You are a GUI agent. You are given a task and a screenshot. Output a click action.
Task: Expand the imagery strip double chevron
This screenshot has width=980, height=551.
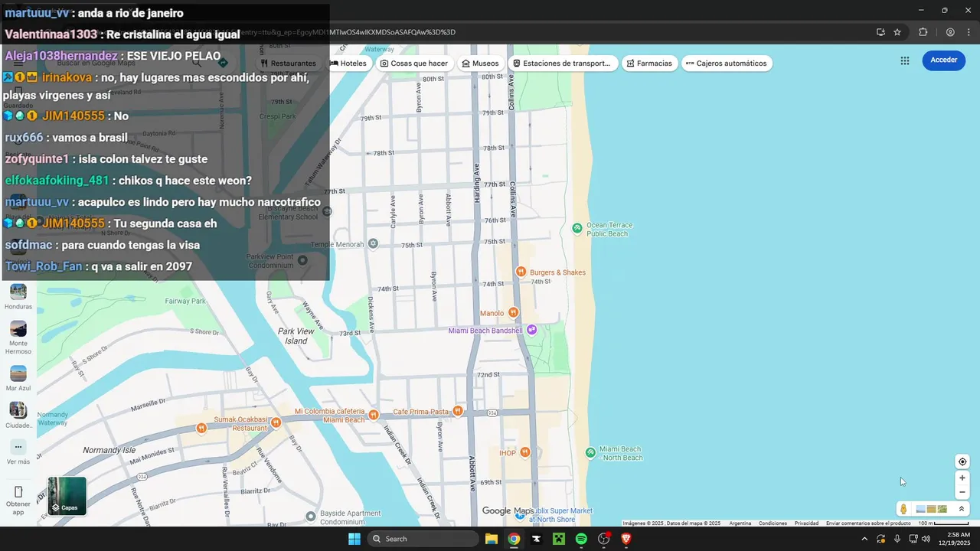(x=961, y=509)
